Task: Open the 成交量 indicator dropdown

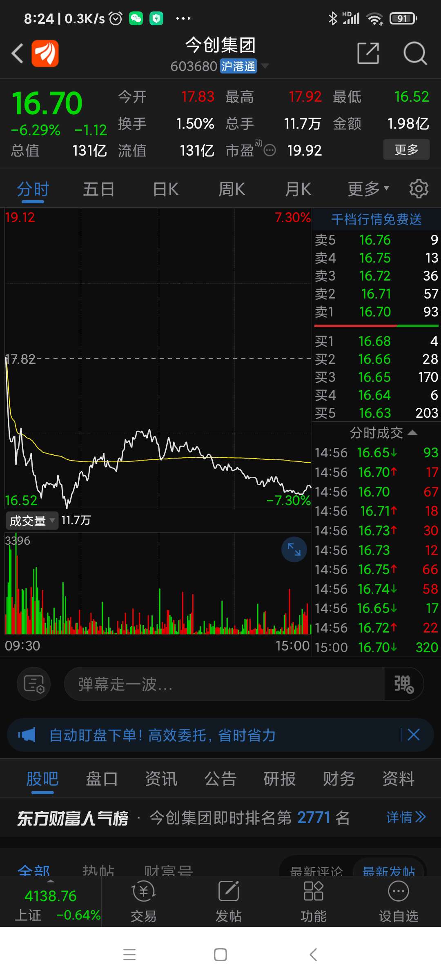Action: click(x=32, y=521)
